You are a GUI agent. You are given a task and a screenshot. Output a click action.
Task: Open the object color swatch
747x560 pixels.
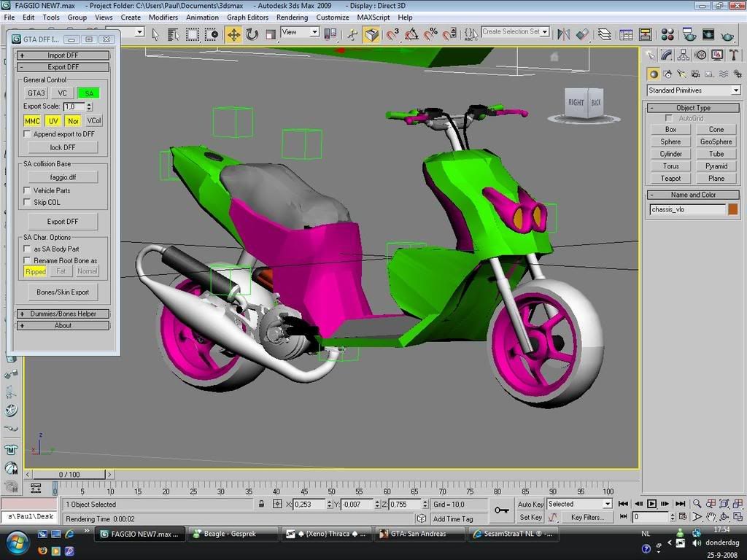click(x=733, y=209)
